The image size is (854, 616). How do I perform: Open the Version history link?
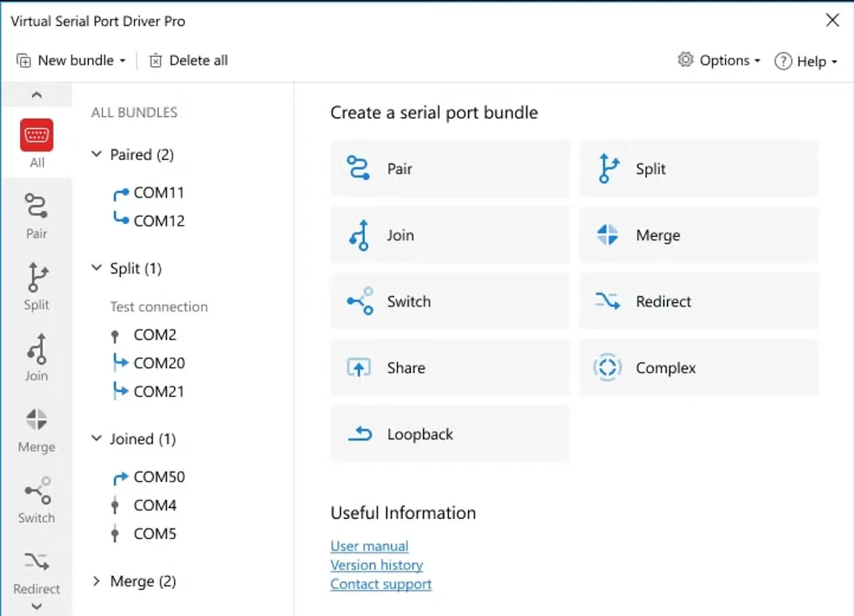click(x=377, y=565)
